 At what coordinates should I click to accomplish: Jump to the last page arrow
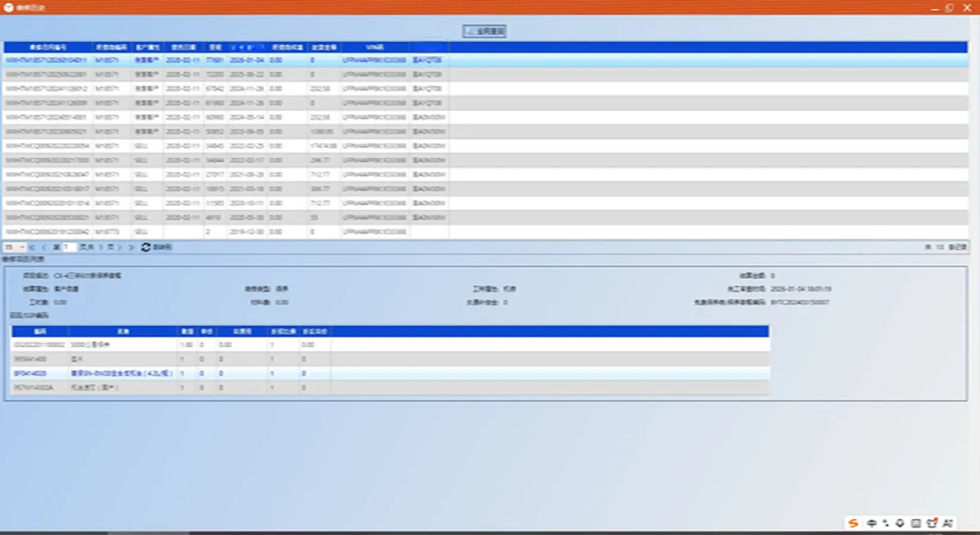[131, 247]
